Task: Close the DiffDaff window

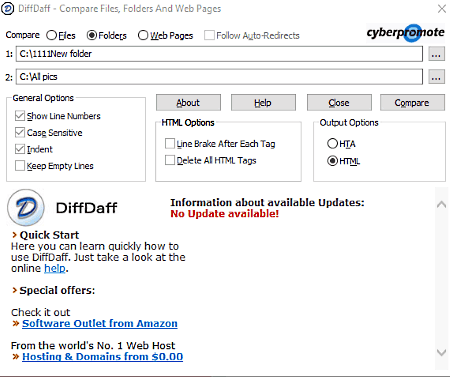Action: [x=442, y=8]
